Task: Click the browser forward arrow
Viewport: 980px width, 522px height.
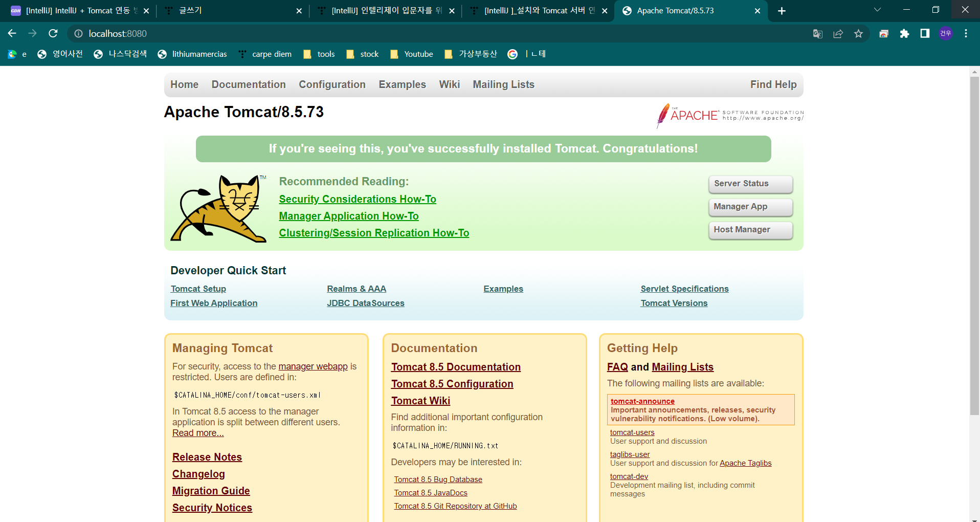Action: pyautogui.click(x=33, y=33)
